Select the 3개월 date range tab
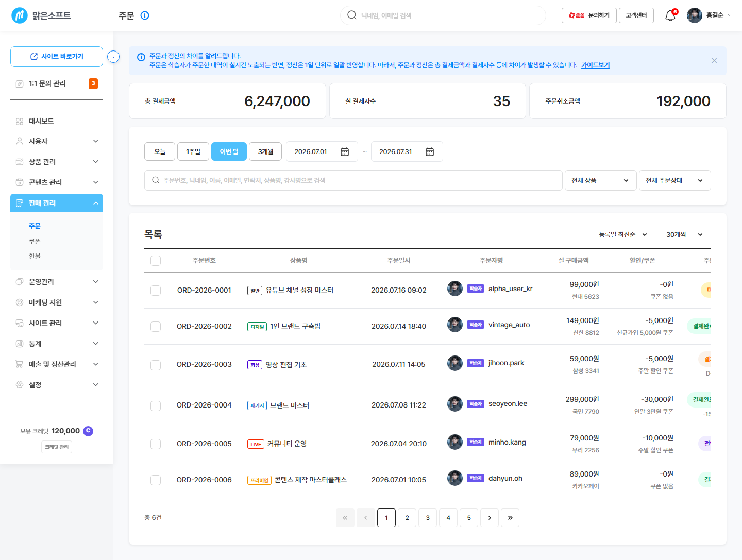 click(266, 151)
